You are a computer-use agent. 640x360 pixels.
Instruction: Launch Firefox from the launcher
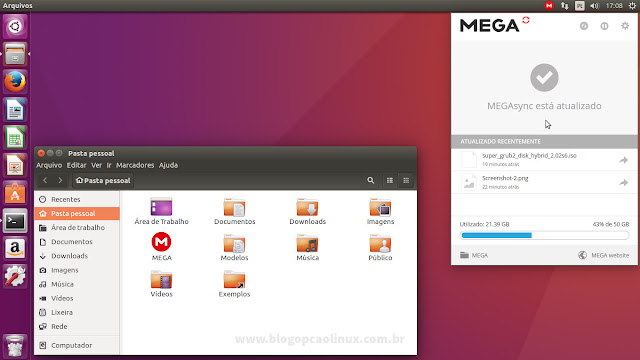pos(15,82)
